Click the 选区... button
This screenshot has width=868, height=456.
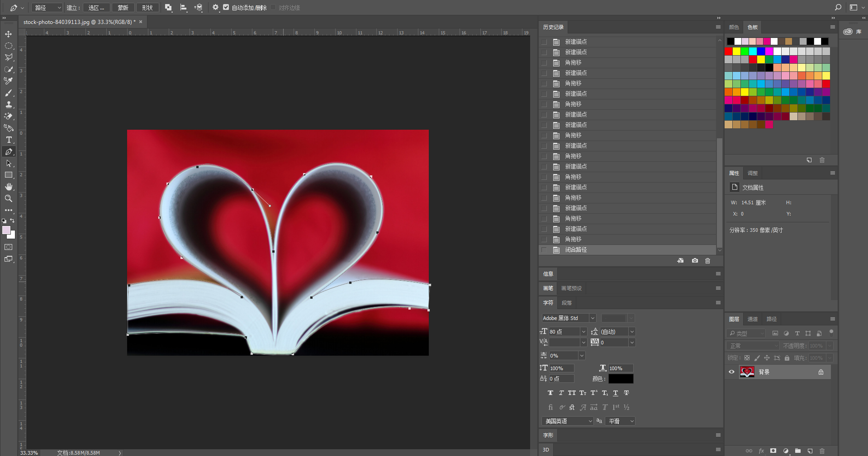[96, 8]
